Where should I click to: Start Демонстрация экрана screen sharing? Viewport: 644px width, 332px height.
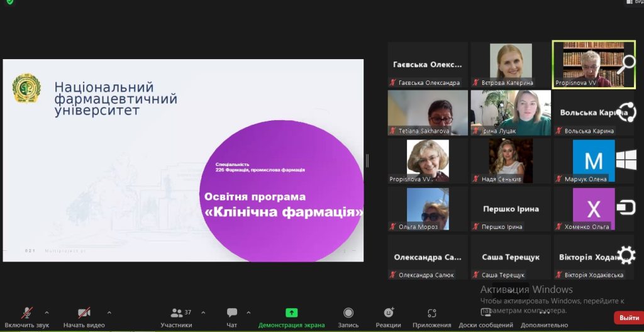(x=291, y=318)
